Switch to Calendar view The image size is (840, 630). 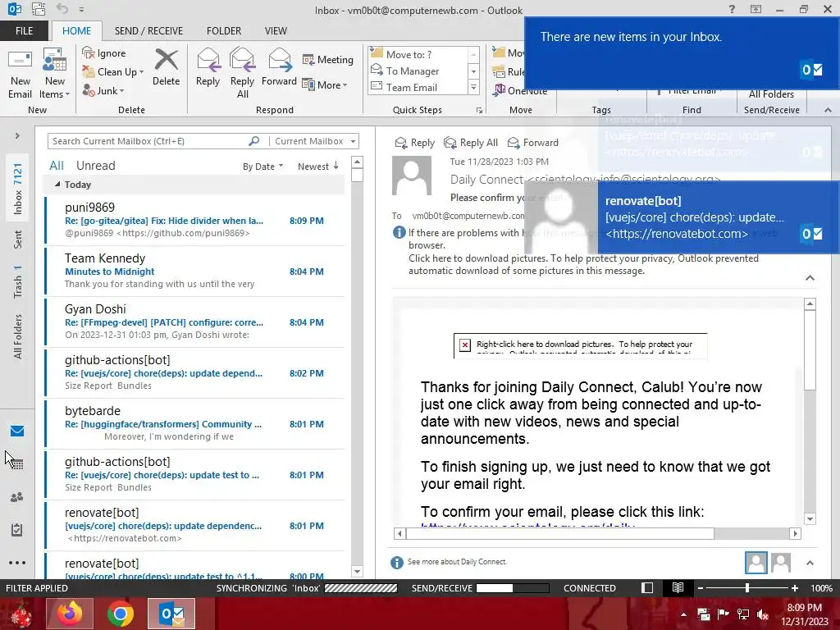pyautogui.click(x=17, y=464)
